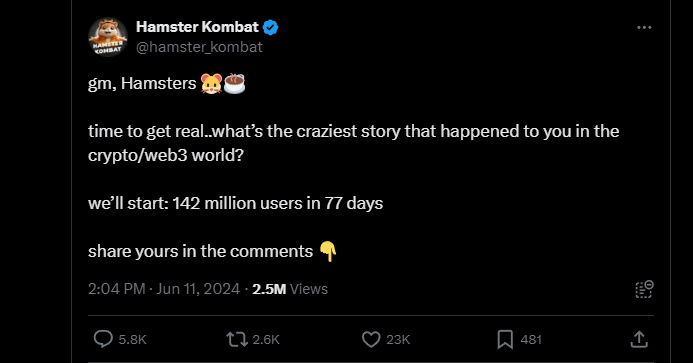Screen dimensions: 693x363
Task: Open the Hamster Kombat profile avatar
Action: pos(108,37)
